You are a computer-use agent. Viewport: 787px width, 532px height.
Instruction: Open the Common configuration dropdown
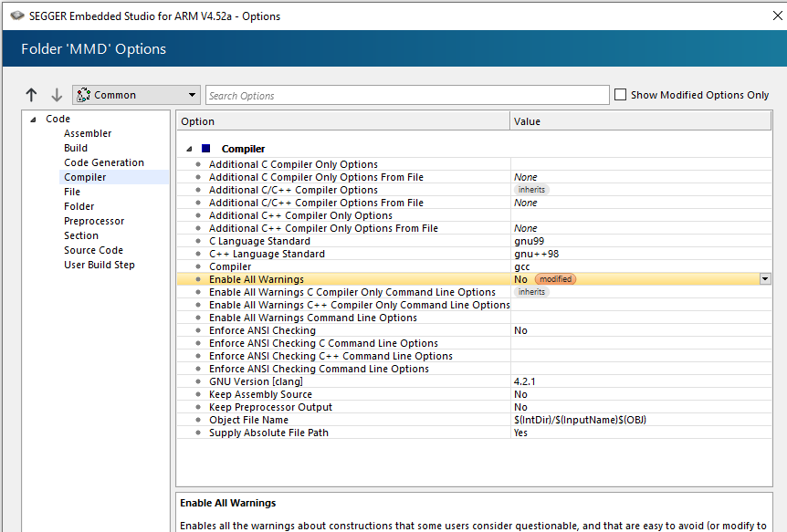(x=136, y=95)
